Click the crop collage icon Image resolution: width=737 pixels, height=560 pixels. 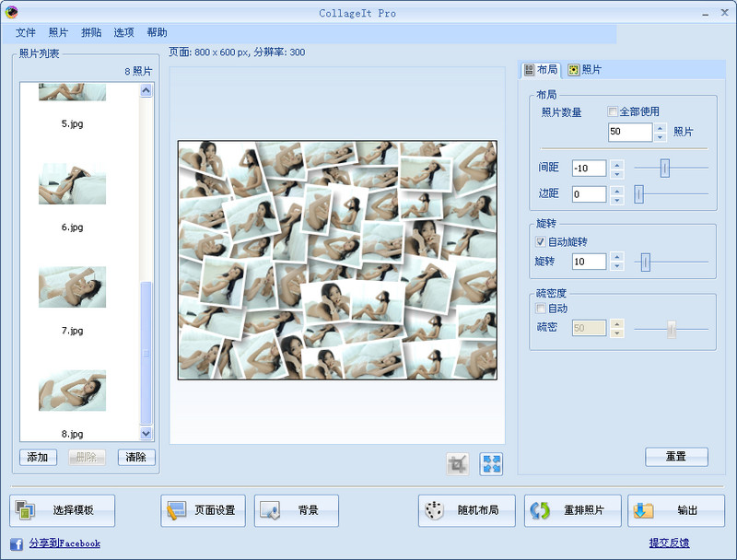(457, 464)
